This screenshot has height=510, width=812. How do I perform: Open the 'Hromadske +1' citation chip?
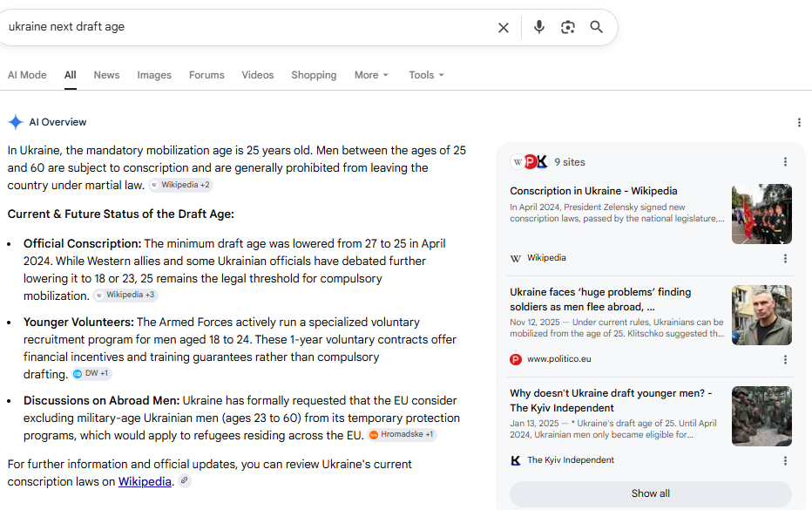(403, 434)
